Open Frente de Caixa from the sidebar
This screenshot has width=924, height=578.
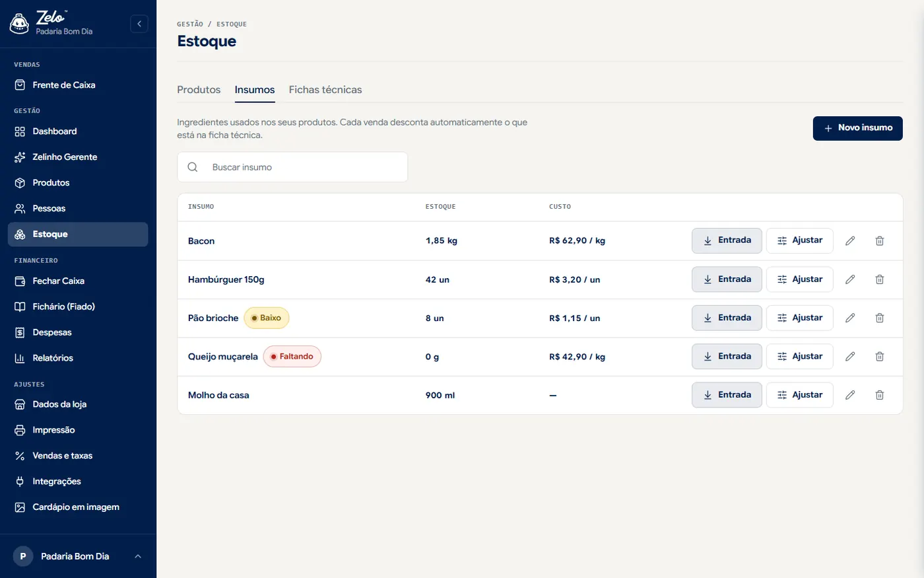pos(78,85)
